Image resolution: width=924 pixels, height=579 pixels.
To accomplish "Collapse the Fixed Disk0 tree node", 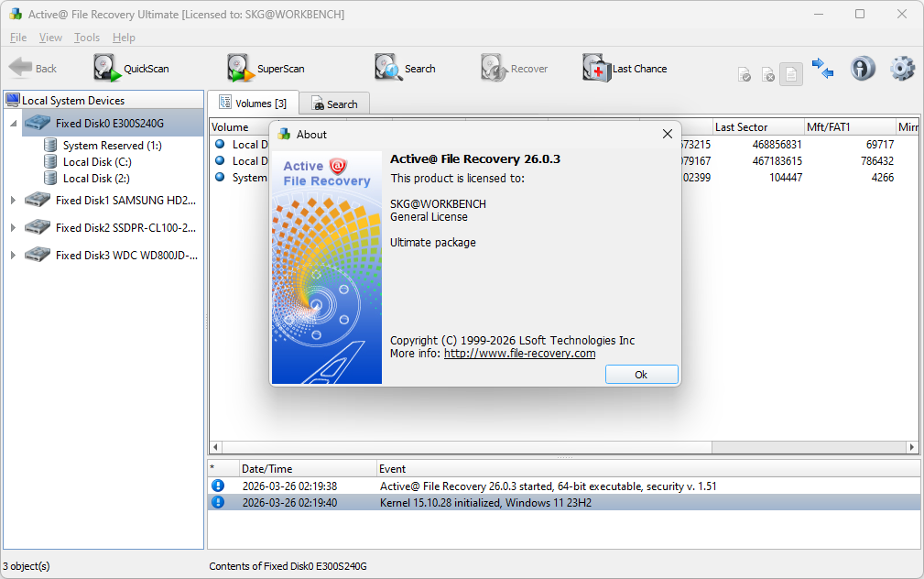I will click(x=13, y=124).
